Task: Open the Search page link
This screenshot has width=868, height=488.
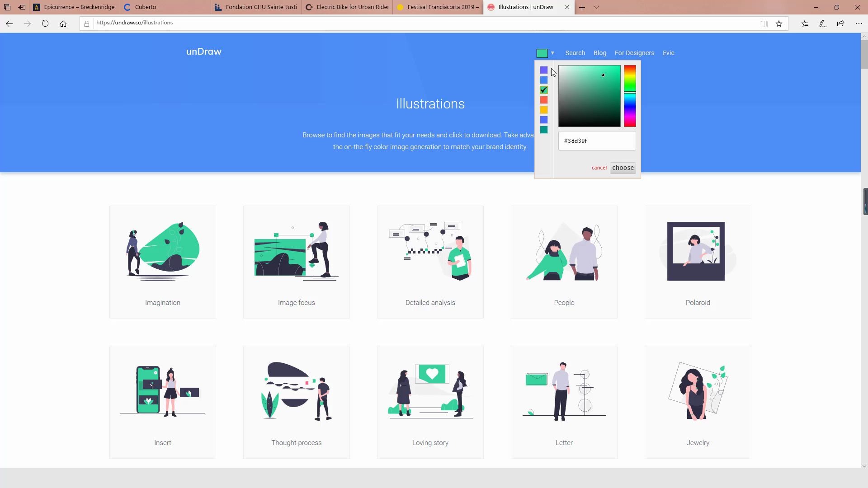Action: pyautogui.click(x=575, y=53)
